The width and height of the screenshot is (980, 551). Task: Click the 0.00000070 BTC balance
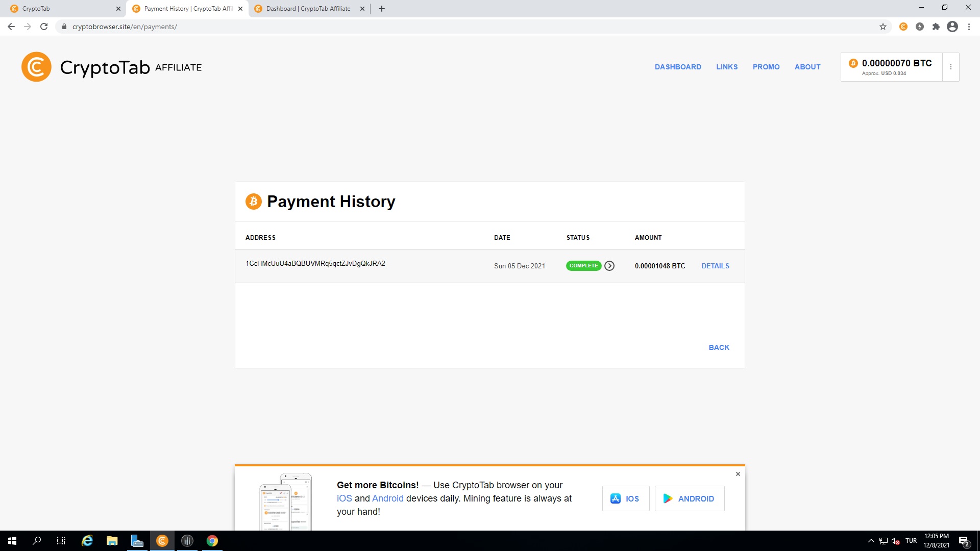(897, 63)
